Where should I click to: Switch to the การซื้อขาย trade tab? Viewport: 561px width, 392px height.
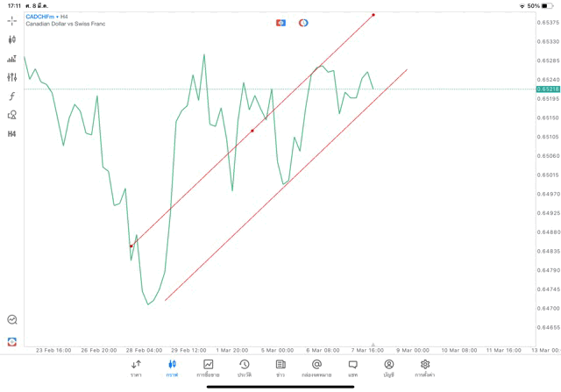(208, 368)
